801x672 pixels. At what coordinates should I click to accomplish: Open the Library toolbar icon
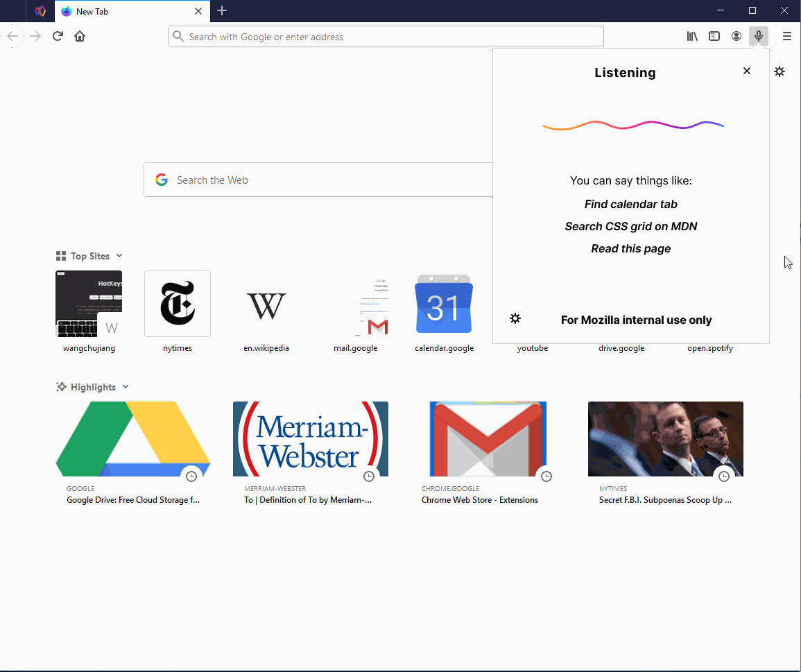pos(692,36)
